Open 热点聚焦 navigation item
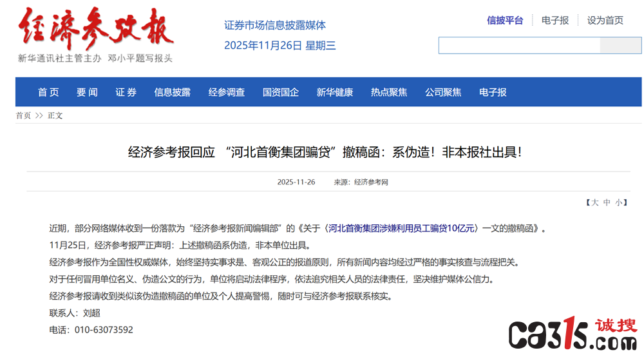 coord(389,92)
